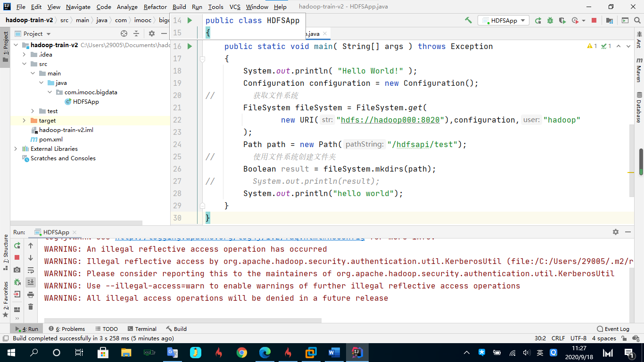644x362 pixels.
Task: Expand the target folder
Action: coord(25,121)
